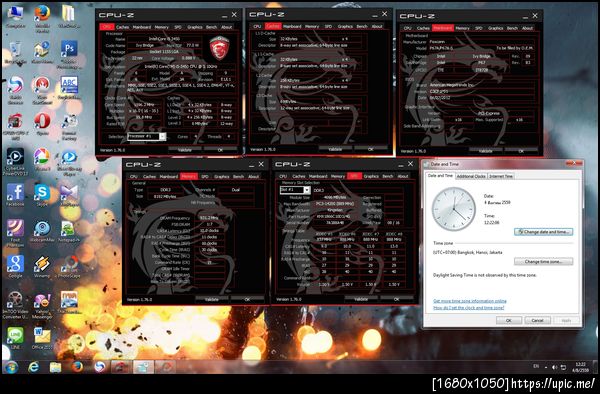Switch to Additional Clocks tab in Date and Time

click(x=471, y=176)
